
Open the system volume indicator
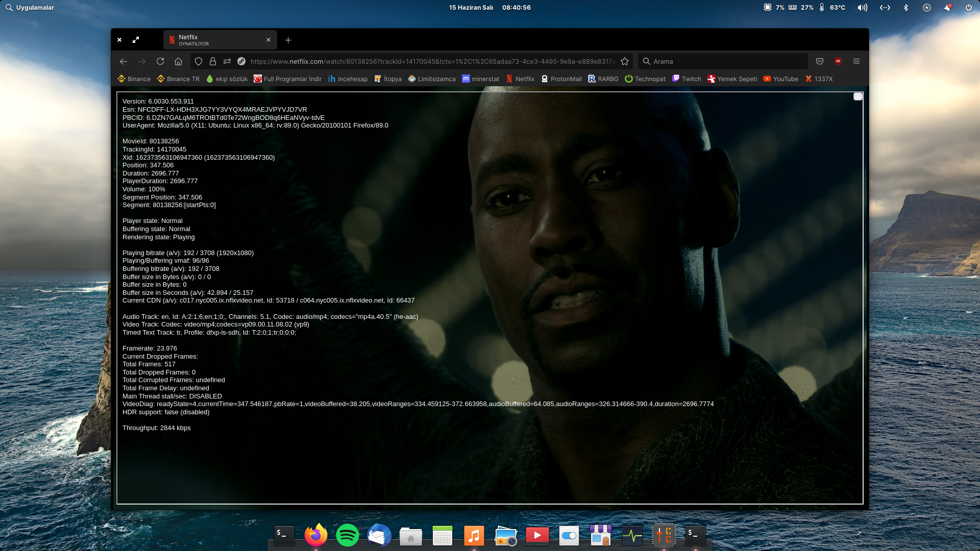[x=863, y=8]
